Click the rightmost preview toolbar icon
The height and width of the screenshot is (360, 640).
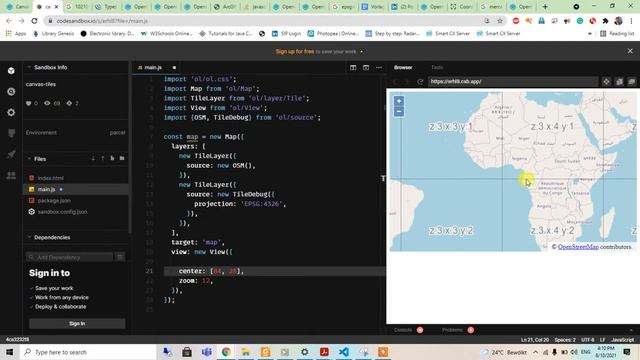tap(632, 82)
